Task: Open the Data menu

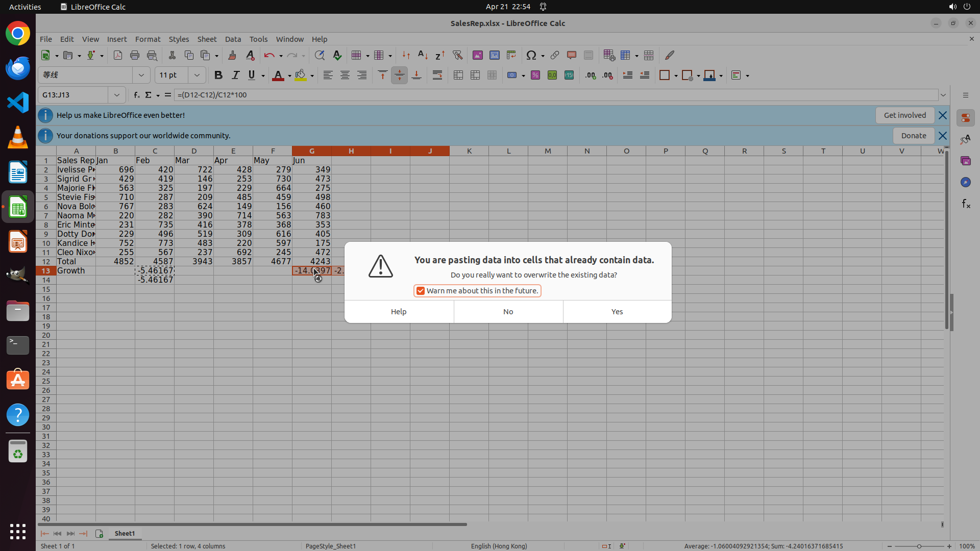Action: (233, 39)
